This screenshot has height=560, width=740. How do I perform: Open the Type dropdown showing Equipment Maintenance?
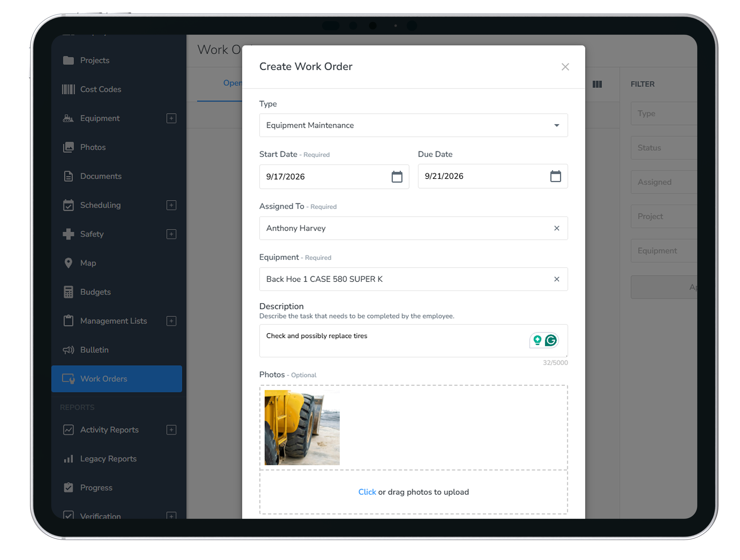(413, 125)
